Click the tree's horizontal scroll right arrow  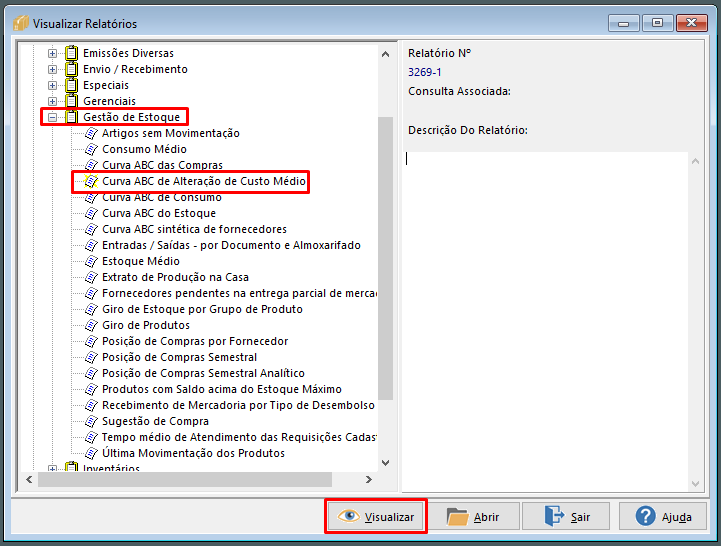pyautogui.click(x=369, y=480)
